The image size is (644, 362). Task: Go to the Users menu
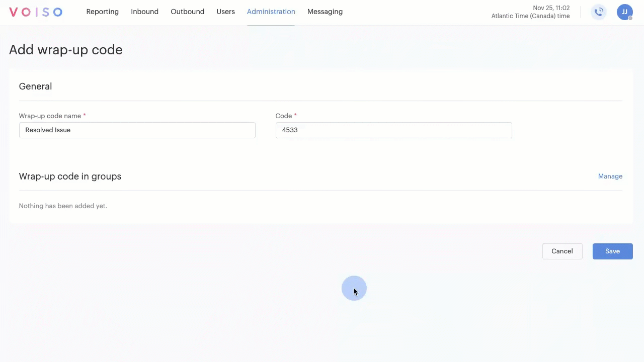click(225, 12)
